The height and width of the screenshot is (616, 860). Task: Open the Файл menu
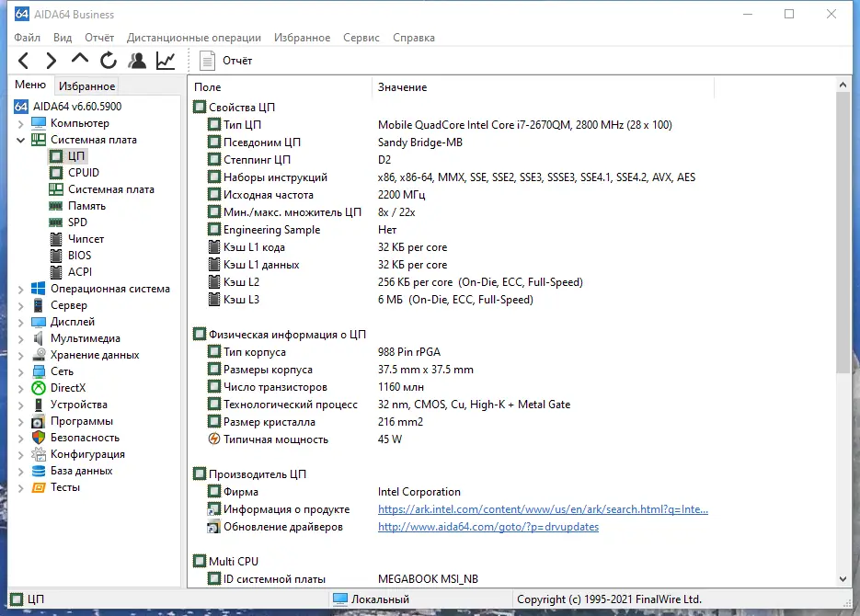pyautogui.click(x=27, y=38)
